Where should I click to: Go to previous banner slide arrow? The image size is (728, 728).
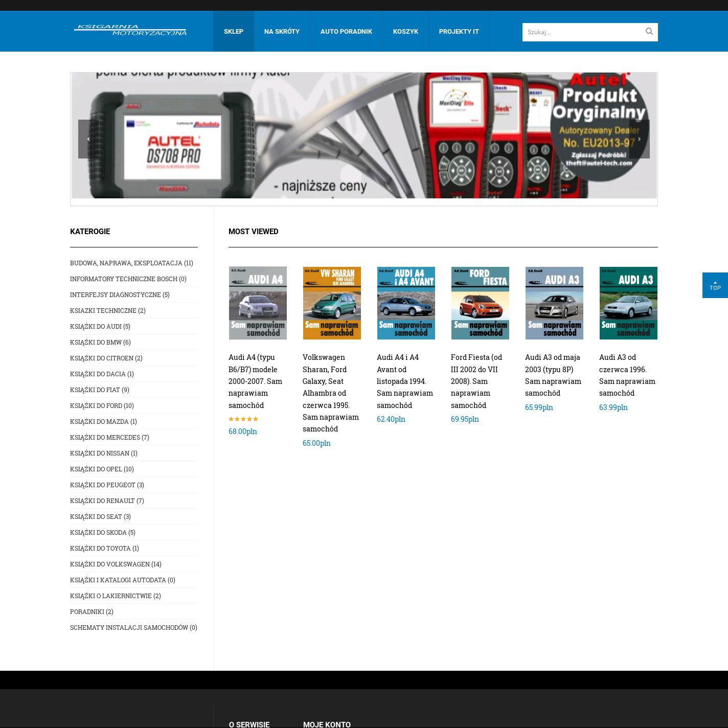click(88, 139)
